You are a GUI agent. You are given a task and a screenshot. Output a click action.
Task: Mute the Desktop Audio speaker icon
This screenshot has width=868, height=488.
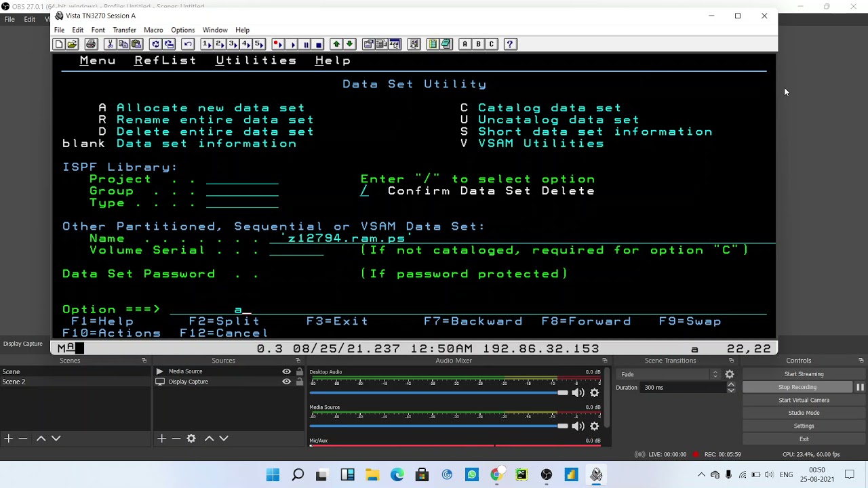point(578,393)
